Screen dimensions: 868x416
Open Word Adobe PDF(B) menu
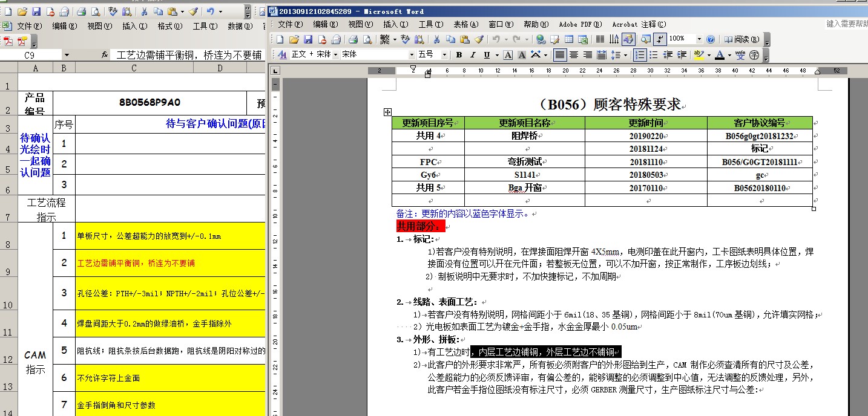pyautogui.click(x=580, y=24)
